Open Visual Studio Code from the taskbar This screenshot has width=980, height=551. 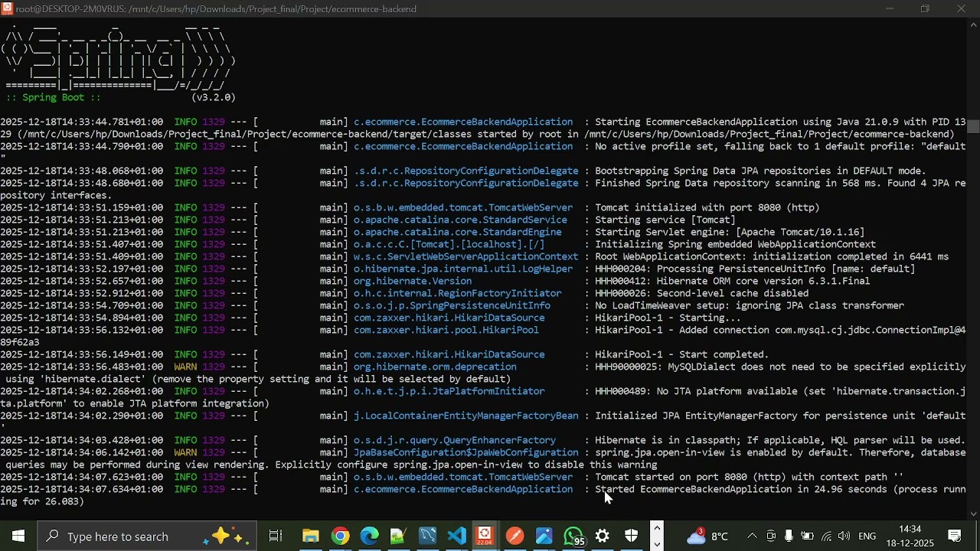pos(456,536)
